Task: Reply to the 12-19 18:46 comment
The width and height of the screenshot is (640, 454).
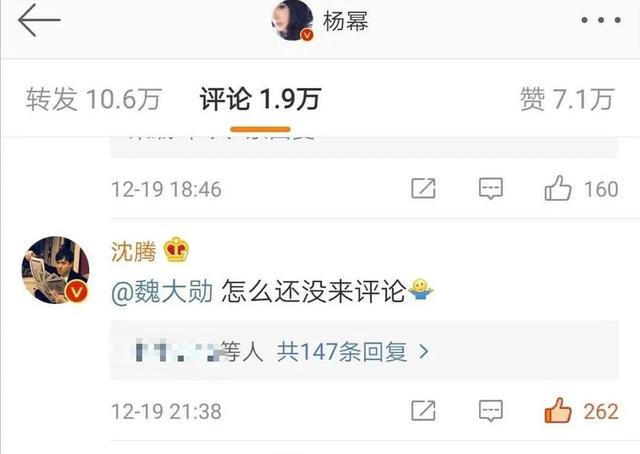Action: point(491,189)
